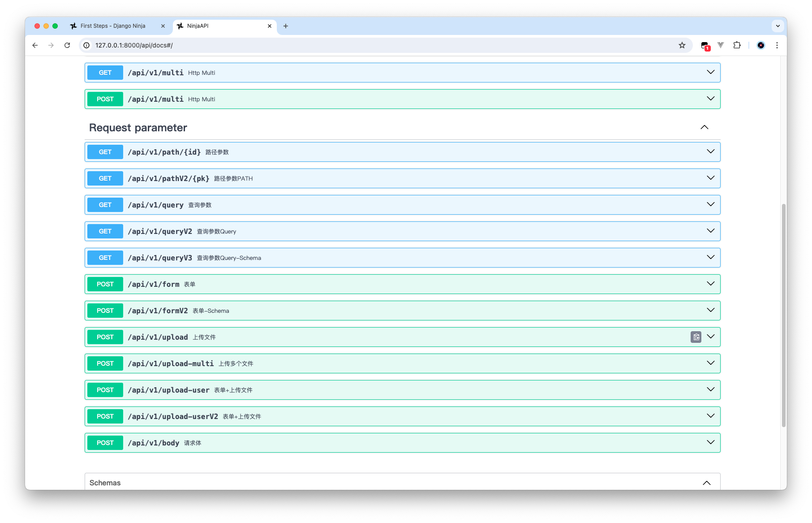
Task: Click the POST badge for /api/v1/multi
Action: 105,99
